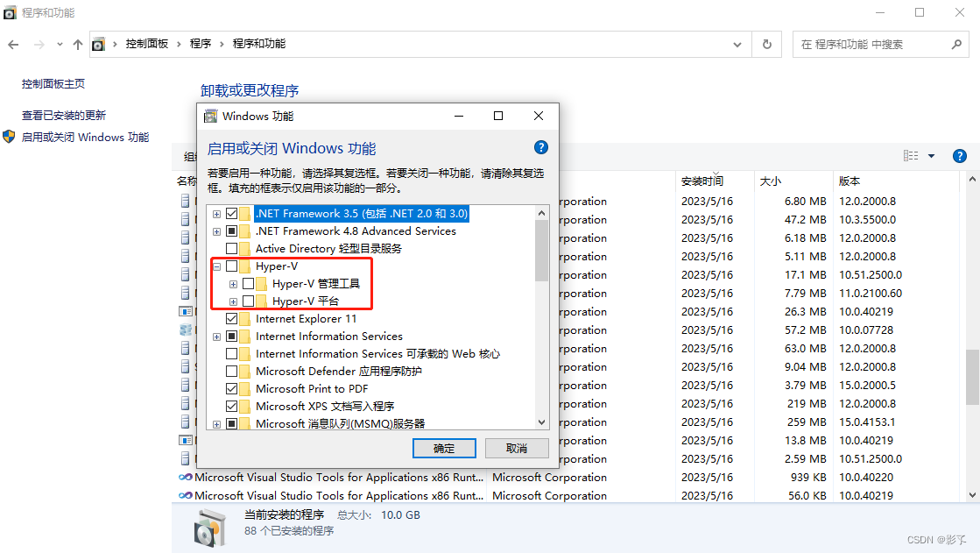Screen dimensions: 980x553
Task: Click programs list scroll-up arrow
Action: 972,180
